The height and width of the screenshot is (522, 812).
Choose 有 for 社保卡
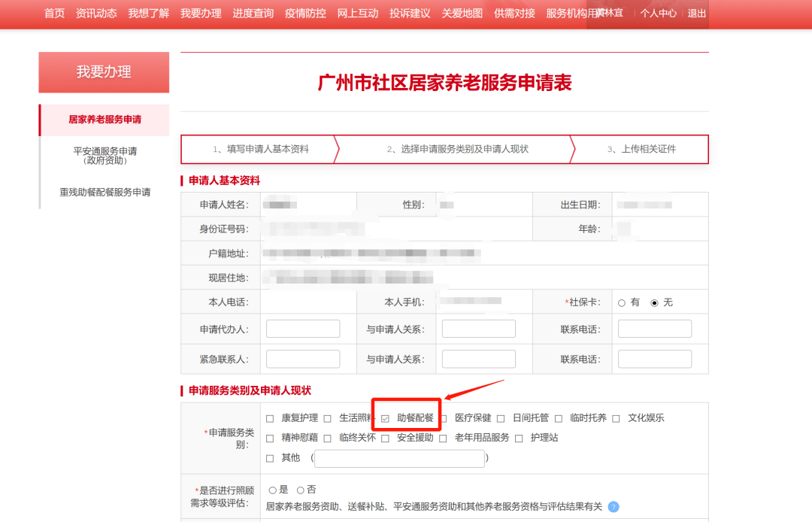622,303
